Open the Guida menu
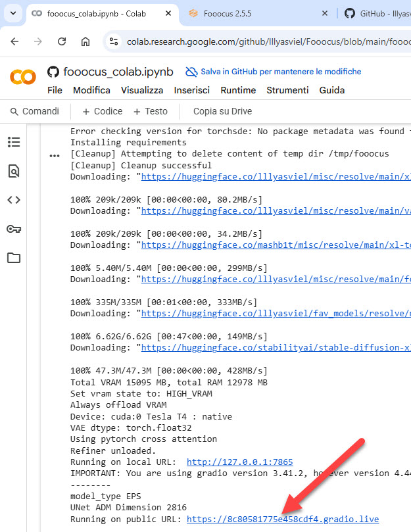 pos(332,90)
